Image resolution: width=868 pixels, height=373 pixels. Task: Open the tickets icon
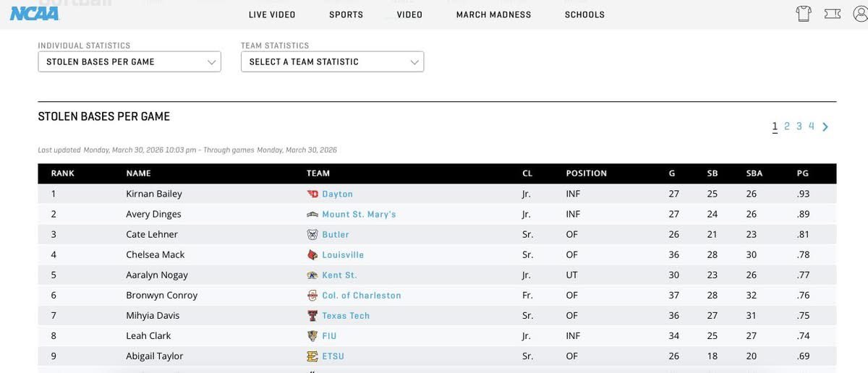pyautogui.click(x=833, y=14)
